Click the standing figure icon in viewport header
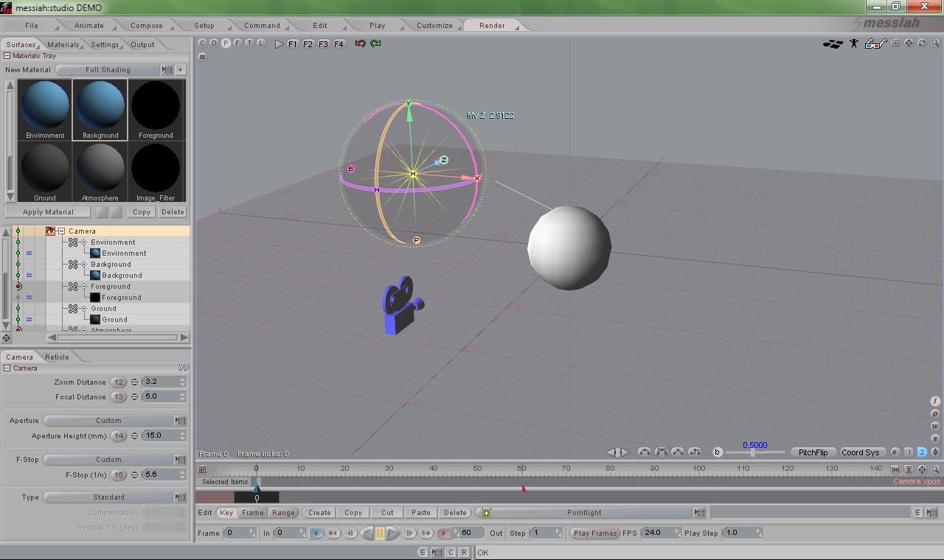Screen dimensions: 944x560 (854, 43)
